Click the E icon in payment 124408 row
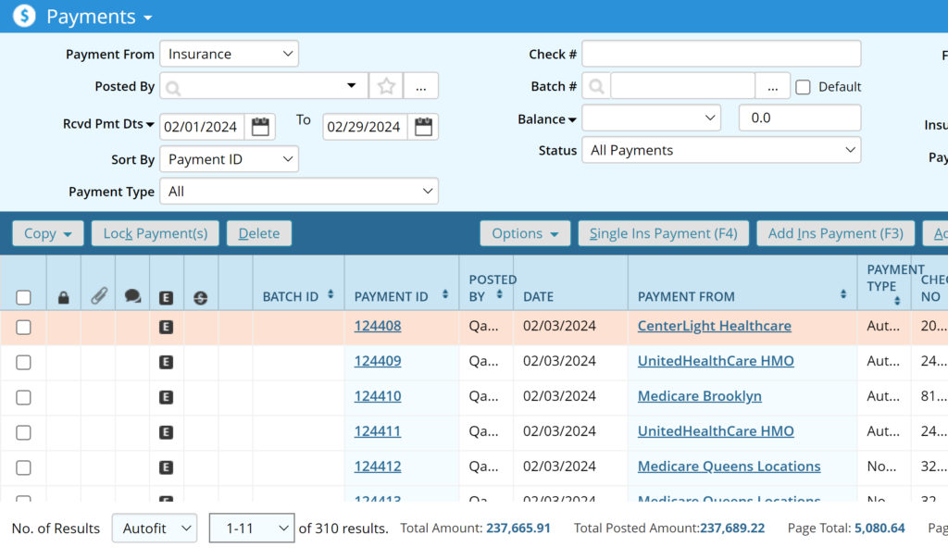 (x=167, y=327)
